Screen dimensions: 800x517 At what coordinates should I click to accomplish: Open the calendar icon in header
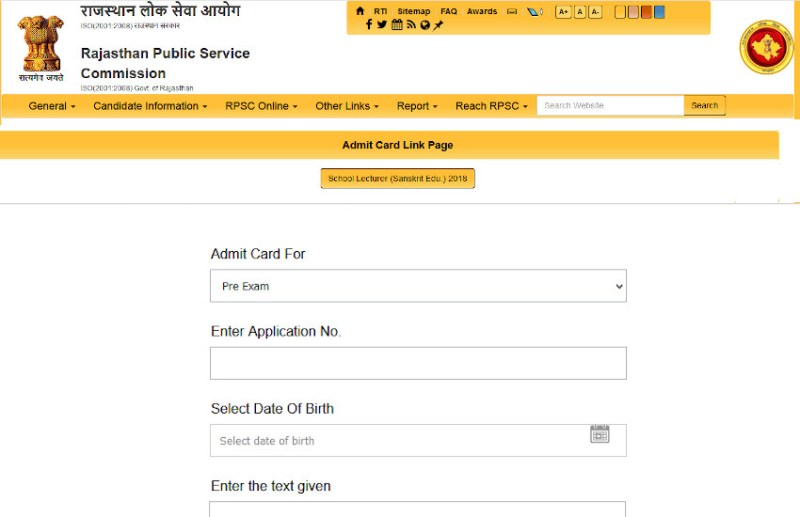tap(397, 24)
